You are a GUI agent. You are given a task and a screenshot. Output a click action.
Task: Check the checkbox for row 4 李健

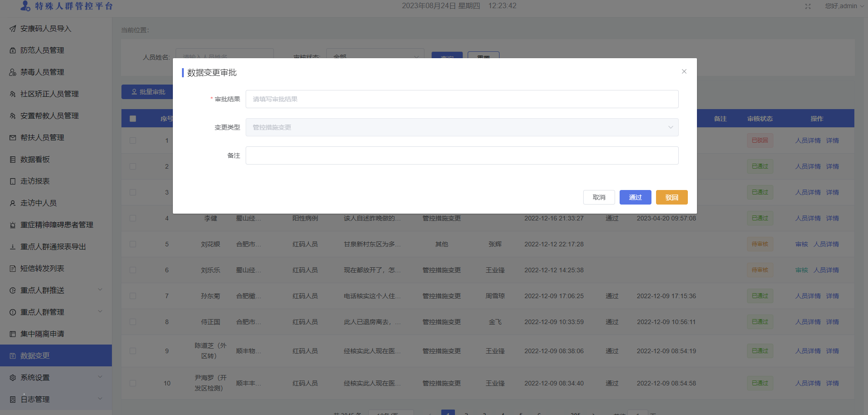point(133,218)
